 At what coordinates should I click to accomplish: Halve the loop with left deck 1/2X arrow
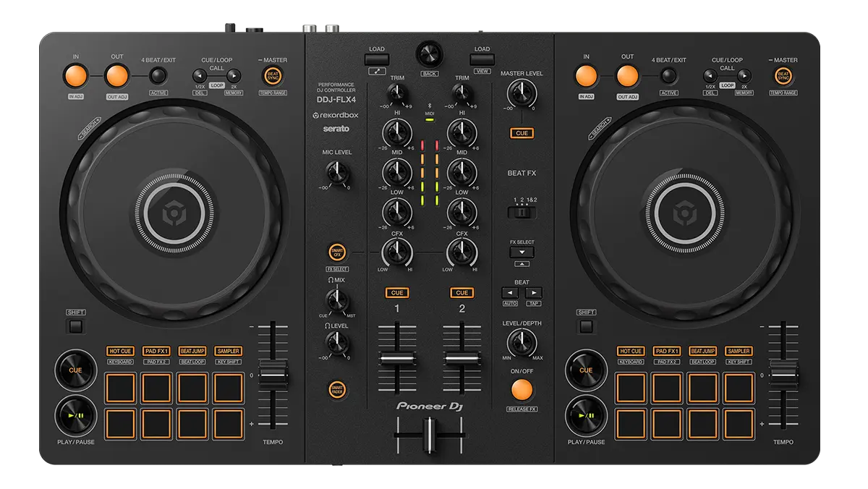(x=199, y=75)
